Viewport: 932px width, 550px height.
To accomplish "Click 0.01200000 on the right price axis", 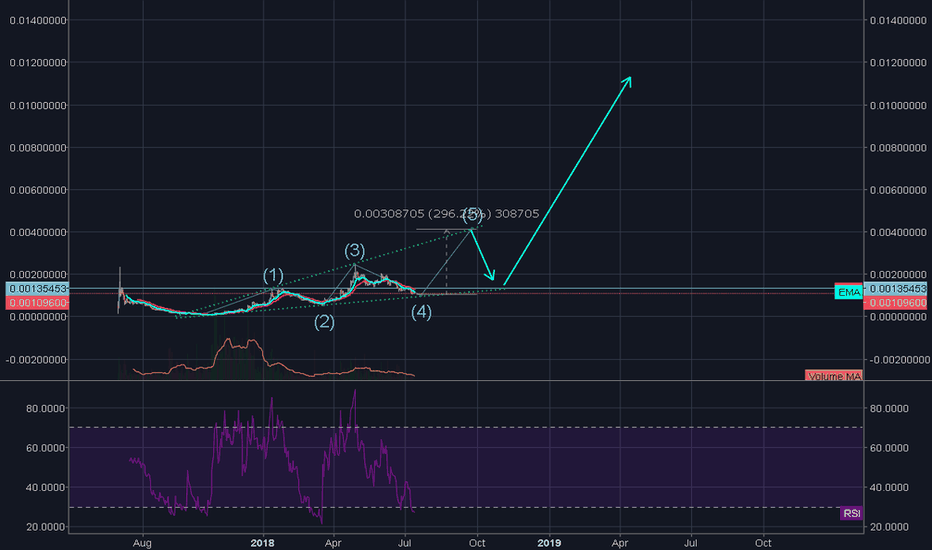I will 898,62.
